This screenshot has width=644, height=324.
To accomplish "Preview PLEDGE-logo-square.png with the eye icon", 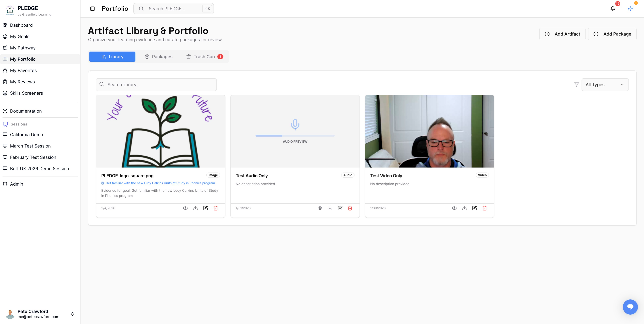I will 186,208.
